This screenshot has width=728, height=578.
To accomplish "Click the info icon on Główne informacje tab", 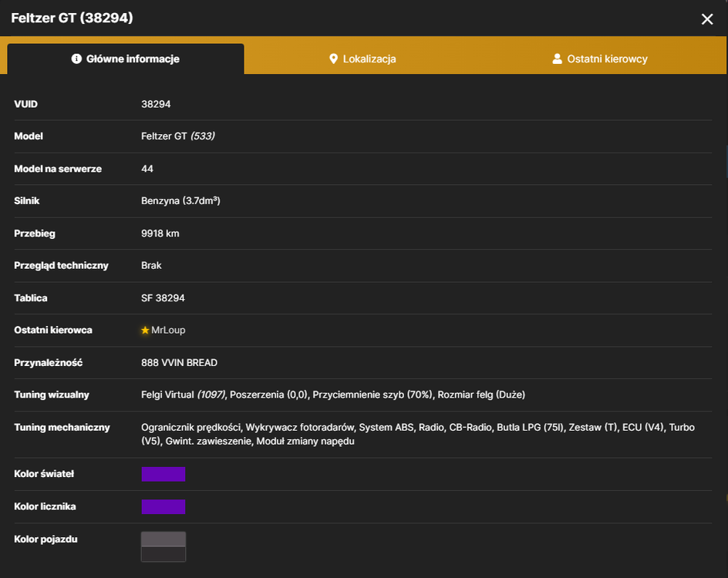I will click(76, 59).
